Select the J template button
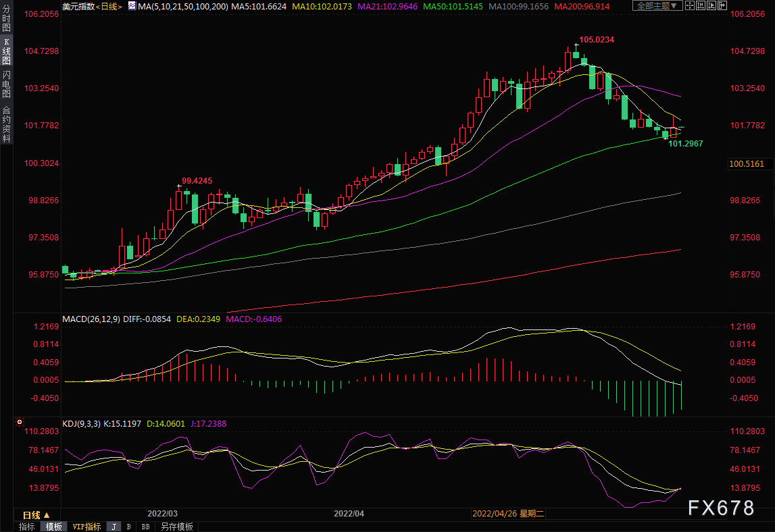 [x=114, y=527]
